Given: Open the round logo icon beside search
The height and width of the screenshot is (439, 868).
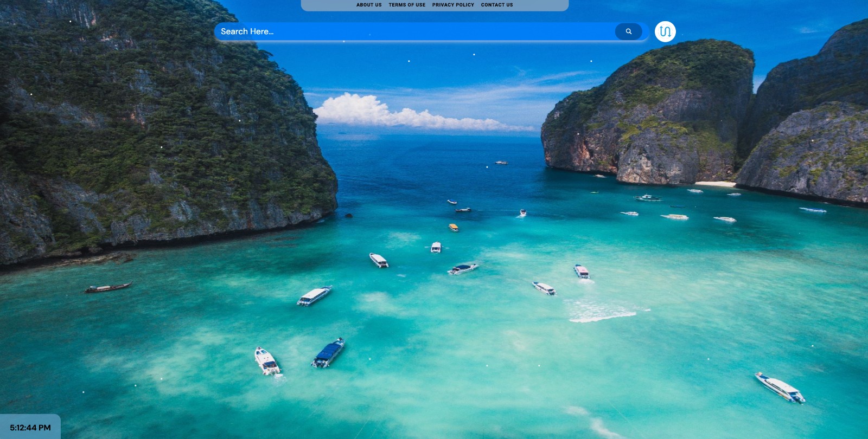Looking at the screenshot, I should coord(665,31).
